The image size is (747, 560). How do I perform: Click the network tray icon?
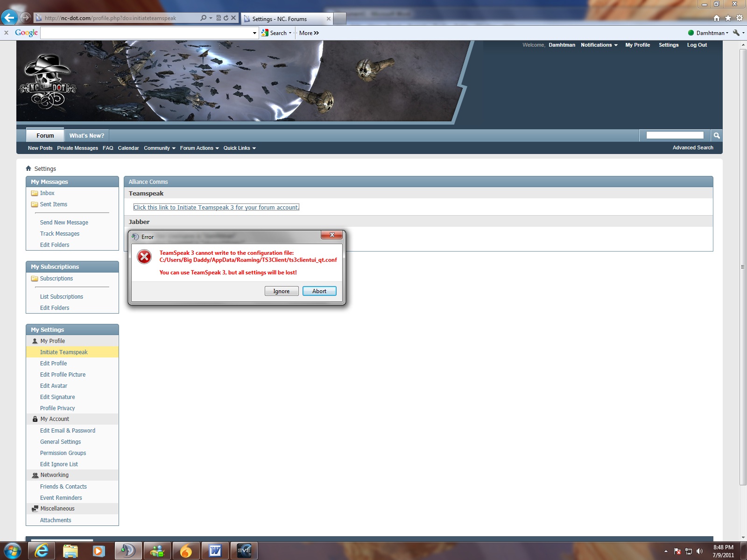(689, 551)
